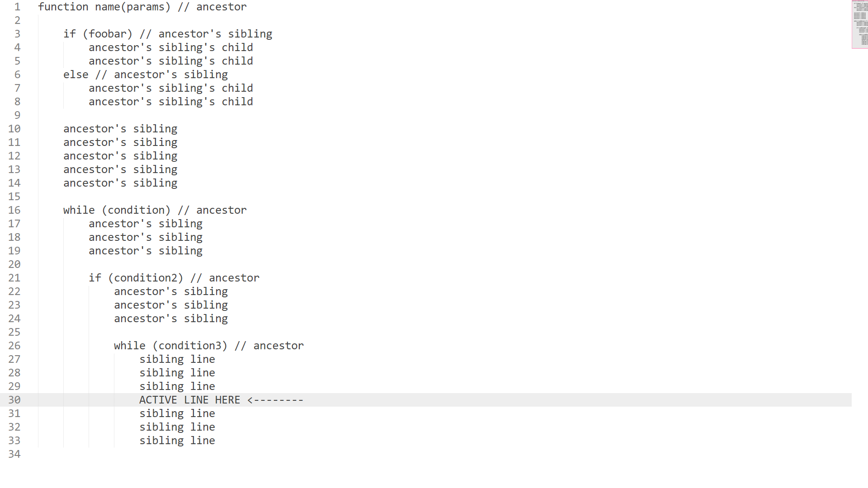868x488 pixels.
Task: Click line number 16 in gutter
Action: coord(14,210)
